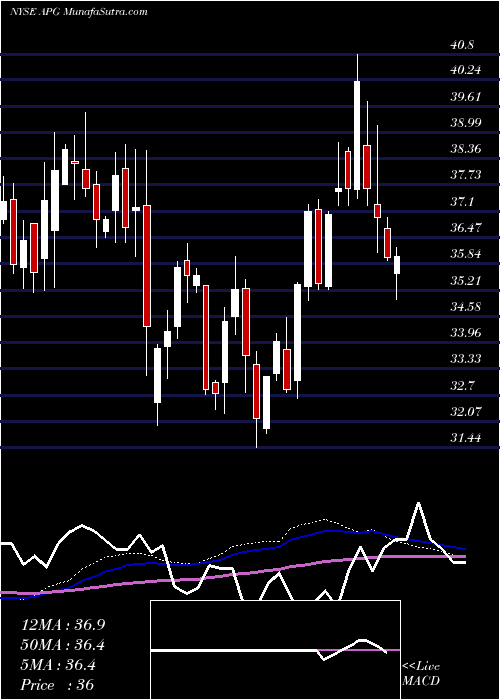Click the 39.61 price axis label

pyautogui.click(x=465, y=96)
